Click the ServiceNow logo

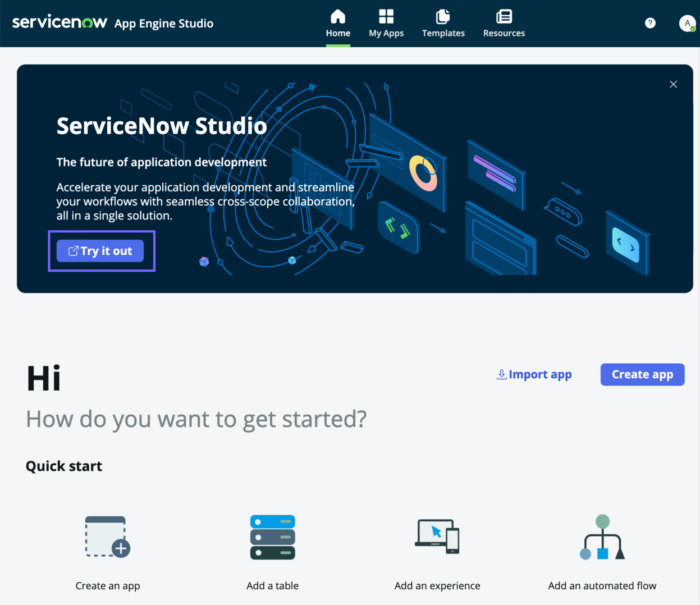click(x=60, y=22)
